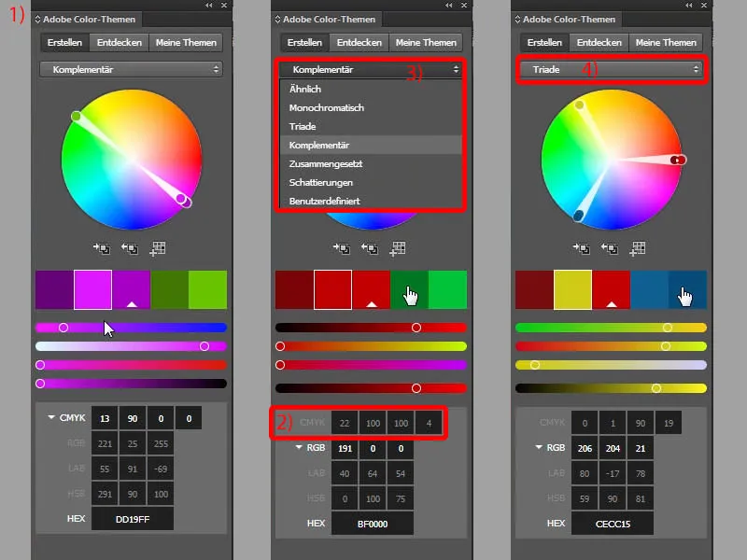Select green handle on left color wheel
The height and width of the screenshot is (560, 747).
(76, 116)
